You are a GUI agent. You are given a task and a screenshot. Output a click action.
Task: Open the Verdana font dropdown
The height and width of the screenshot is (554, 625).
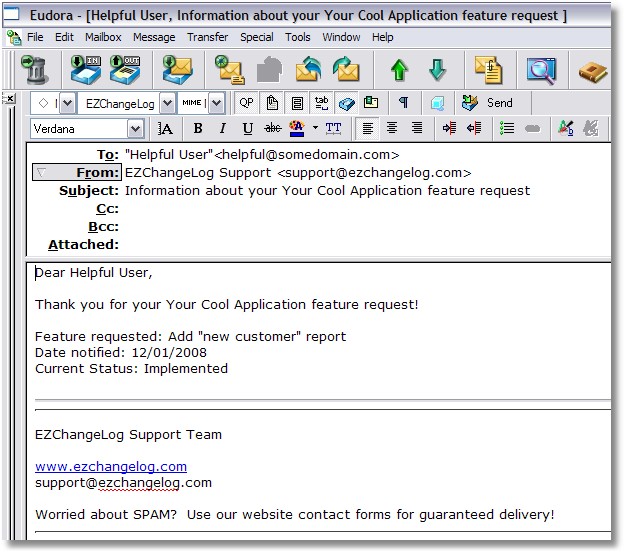point(136,129)
